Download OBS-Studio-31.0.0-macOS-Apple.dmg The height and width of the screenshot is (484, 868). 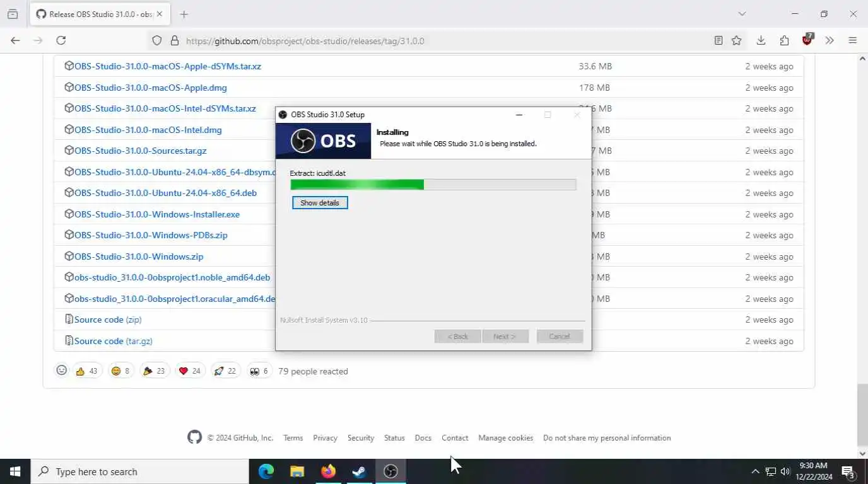click(x=151, y=88)
